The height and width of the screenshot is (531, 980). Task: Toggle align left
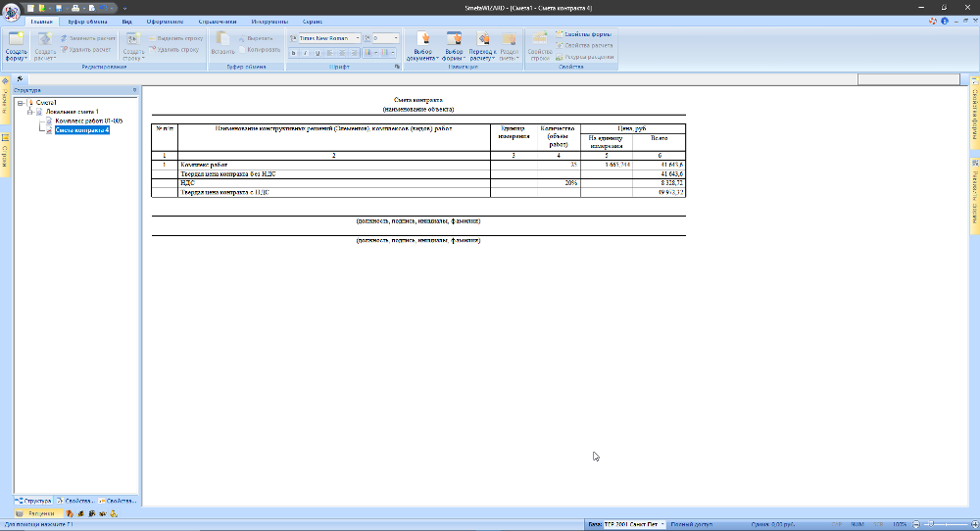[330, 53]
